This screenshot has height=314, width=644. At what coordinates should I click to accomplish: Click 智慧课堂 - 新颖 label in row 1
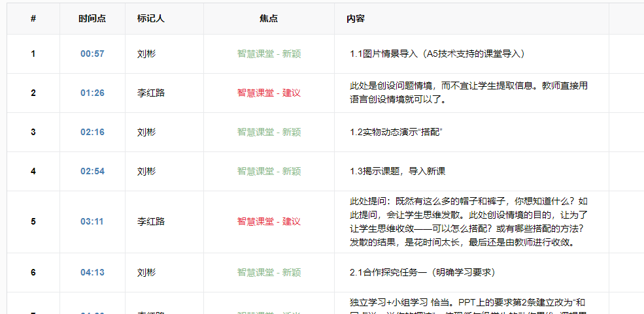(269, 54)
